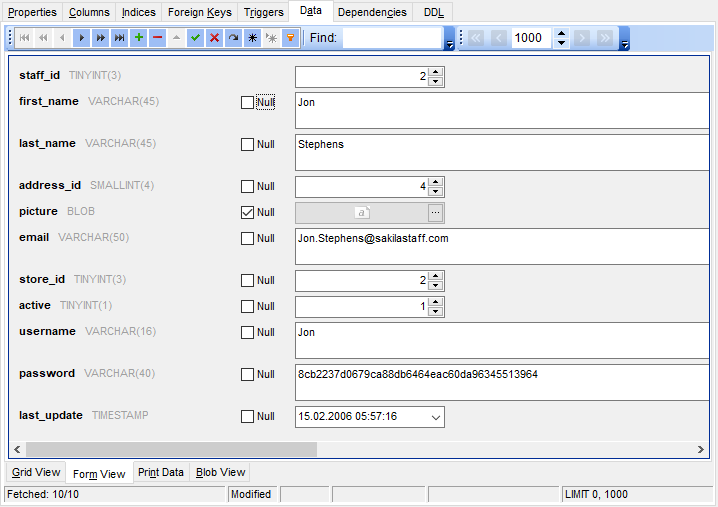Toggle Null checkbox for email field
Image resolution: width=718 pixels, height=507 pixels.
(x=248, y=238)
